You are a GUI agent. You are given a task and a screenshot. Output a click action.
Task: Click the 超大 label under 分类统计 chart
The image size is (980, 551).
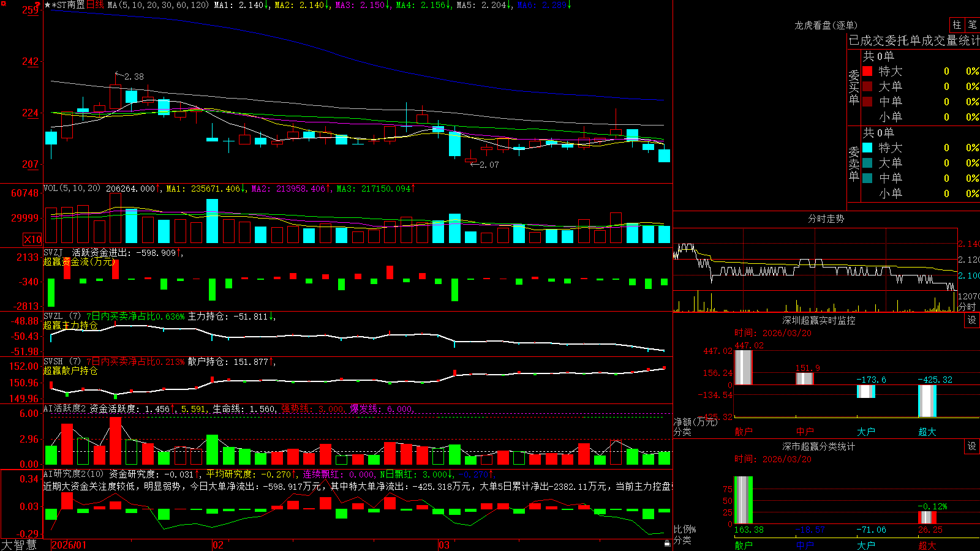pos(927,545)
